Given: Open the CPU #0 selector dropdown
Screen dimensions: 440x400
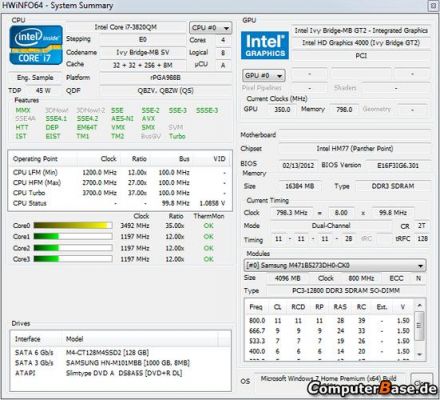Looking at the screenshot, I should [210, 28].
